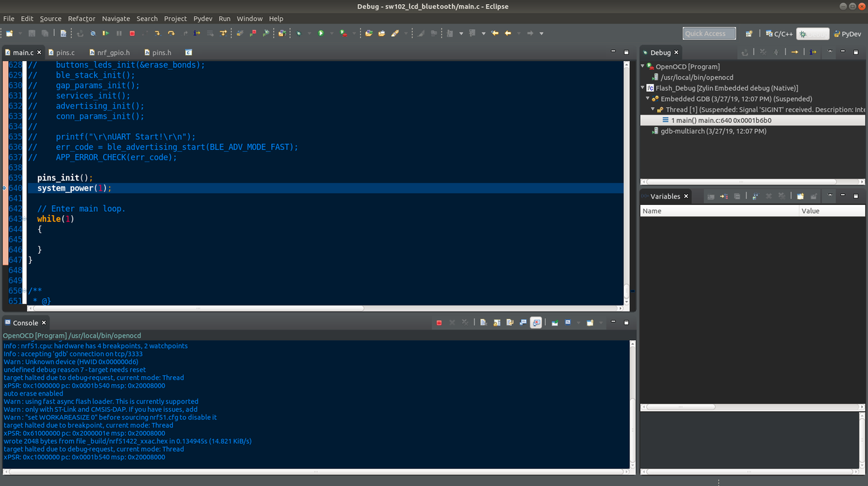Collapse the Thread [1] tree node
868x486 pixels.
coord(654,109)
